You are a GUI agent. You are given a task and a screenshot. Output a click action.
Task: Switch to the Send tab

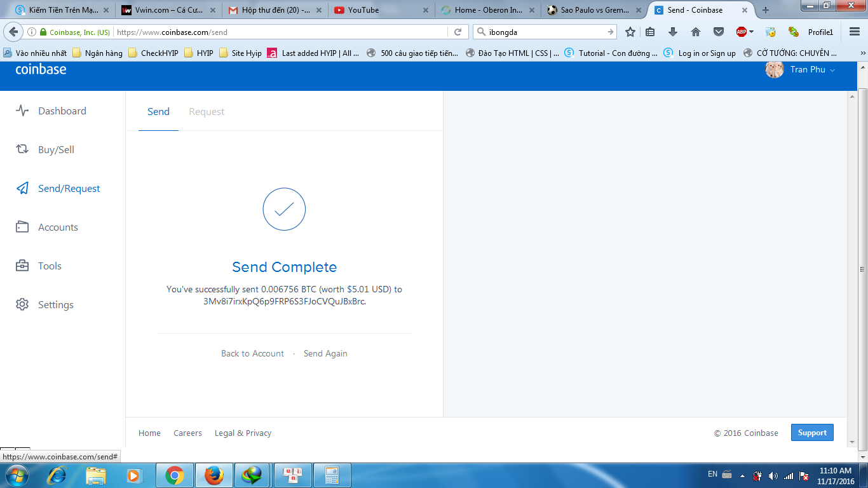click(x=158, y=112)
